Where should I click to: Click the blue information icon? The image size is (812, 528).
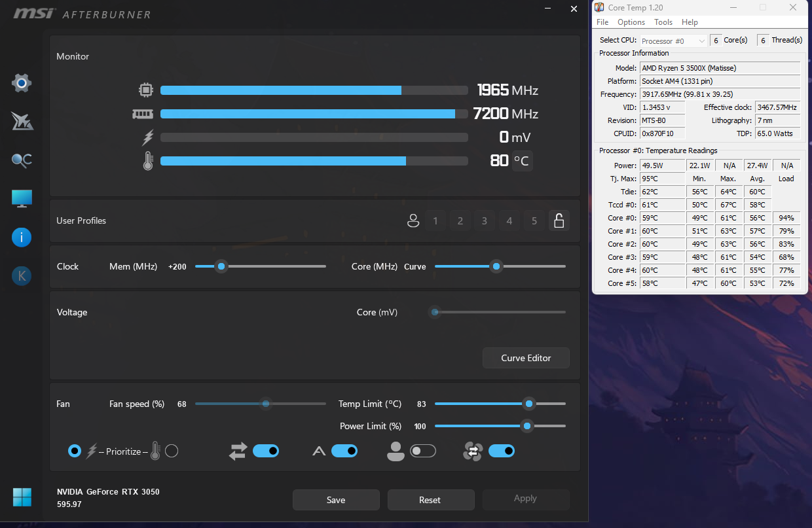[x=22, y=237]
